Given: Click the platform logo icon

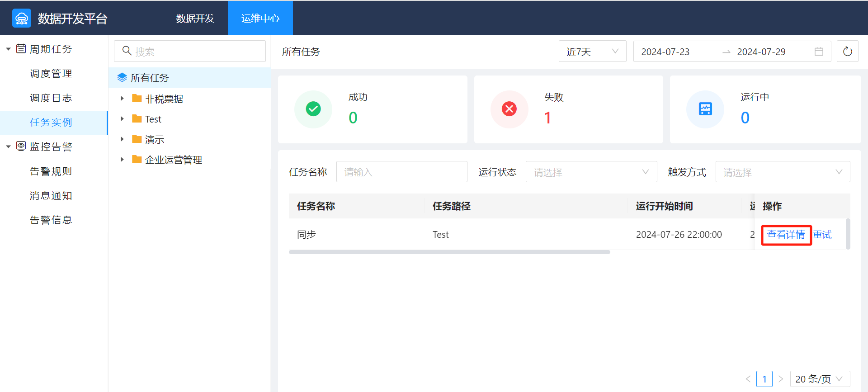Looking at the screenshot, I should pos(22,18).
